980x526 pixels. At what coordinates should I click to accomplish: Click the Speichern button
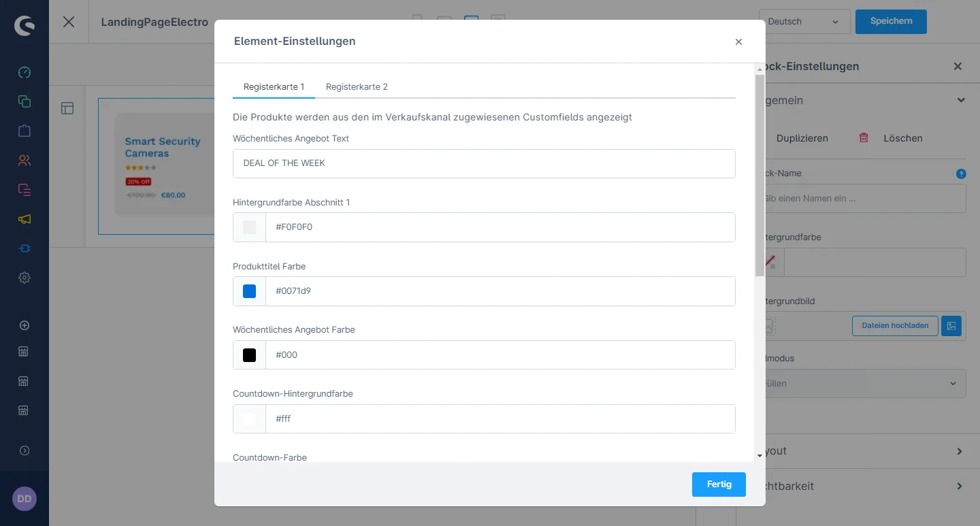pyautogui.click(x=890, y=21)
